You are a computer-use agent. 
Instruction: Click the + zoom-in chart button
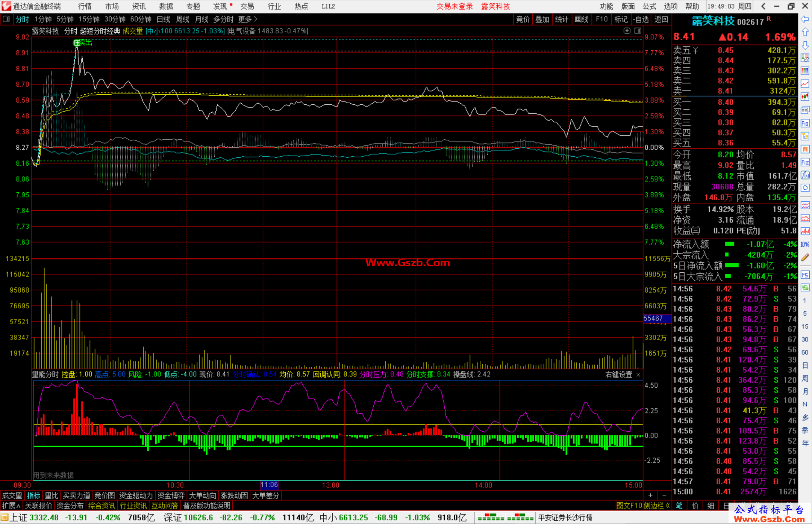(650, 496)
